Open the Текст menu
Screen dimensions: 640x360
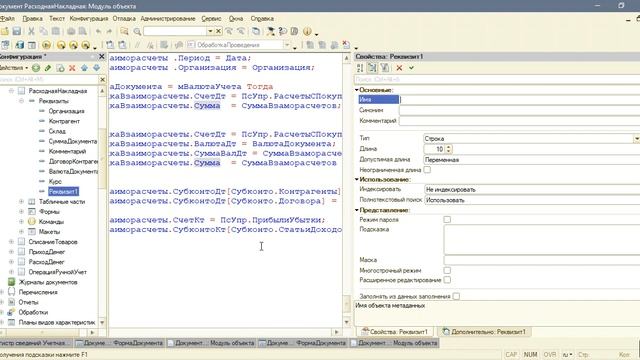coord(57,18)
